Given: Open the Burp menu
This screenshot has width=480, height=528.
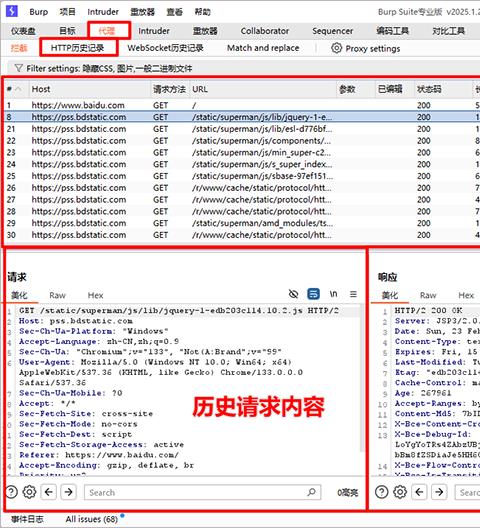Looking at the screenshot, I should click(38, 12).
